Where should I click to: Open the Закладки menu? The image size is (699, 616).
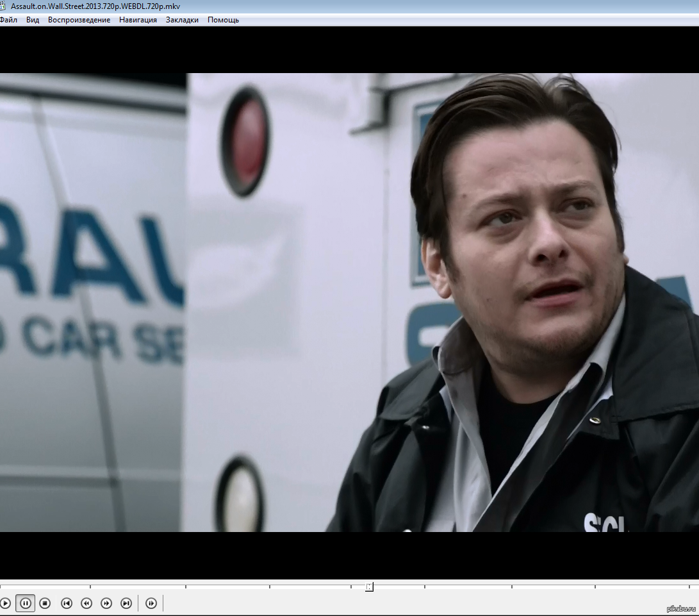coord(182,20)
